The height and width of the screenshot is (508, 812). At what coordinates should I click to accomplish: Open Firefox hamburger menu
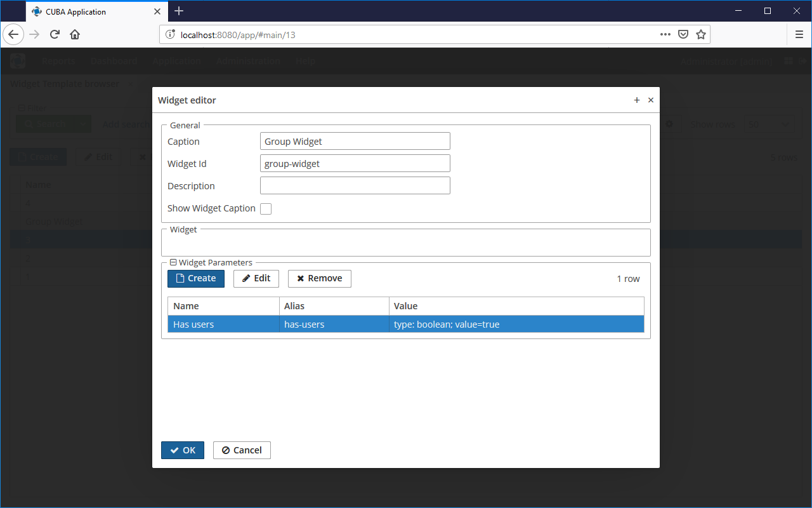pos(799,34)
